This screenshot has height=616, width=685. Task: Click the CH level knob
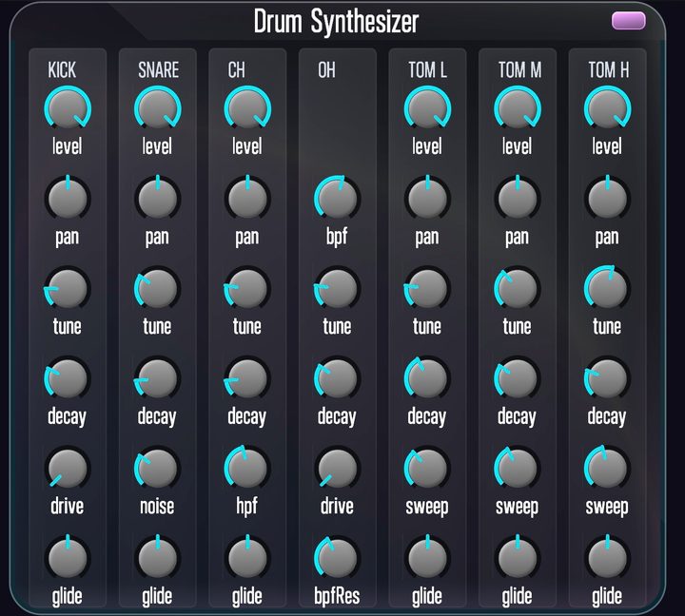tap(247, 108)
